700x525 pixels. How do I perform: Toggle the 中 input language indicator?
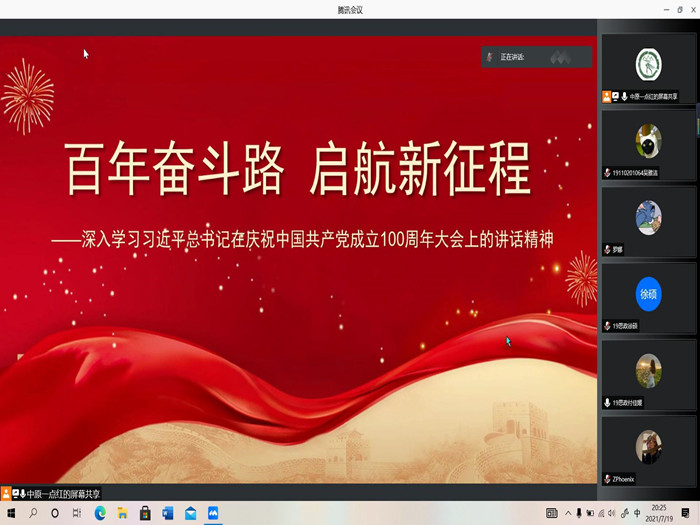coord(637,513)
